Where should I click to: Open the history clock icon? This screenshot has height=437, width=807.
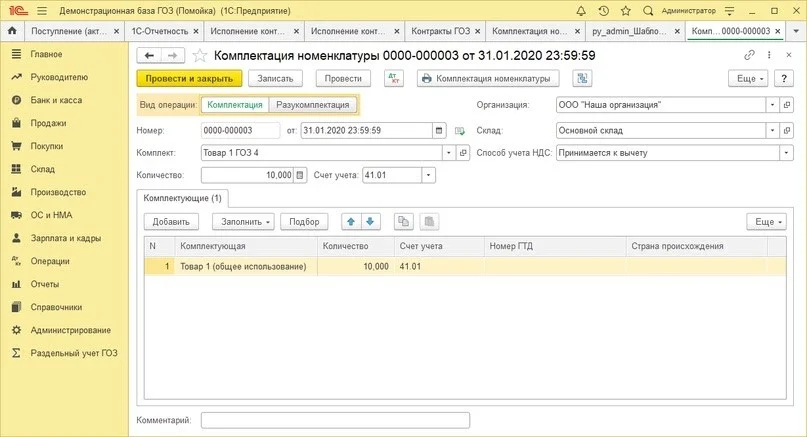603,11
